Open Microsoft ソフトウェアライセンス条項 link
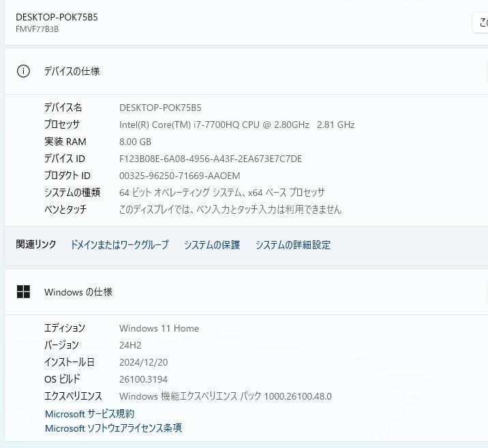Image resolution: width=488 pixels, height=448 pixels. pyautogui.click(x=113, y=428)
